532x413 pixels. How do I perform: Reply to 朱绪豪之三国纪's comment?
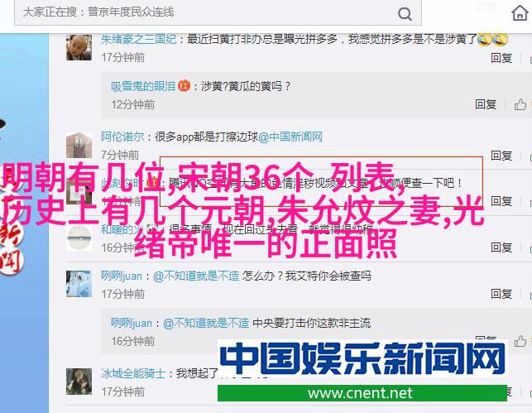501,58
